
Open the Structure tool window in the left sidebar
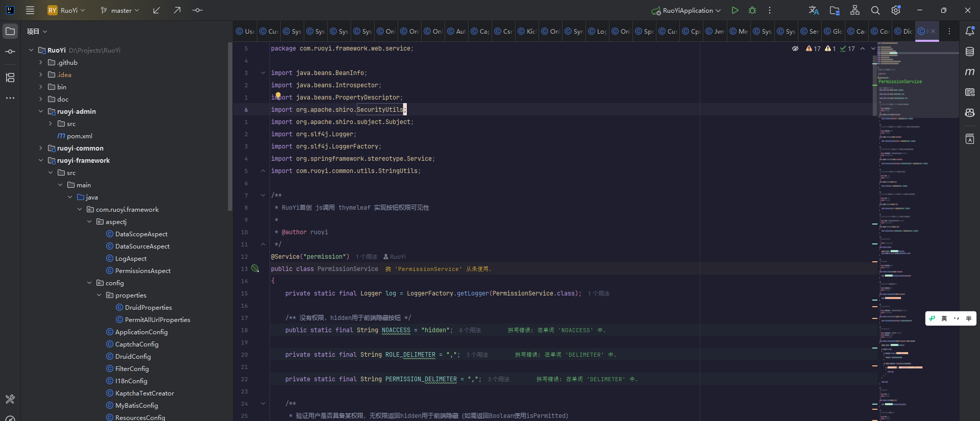10,78
